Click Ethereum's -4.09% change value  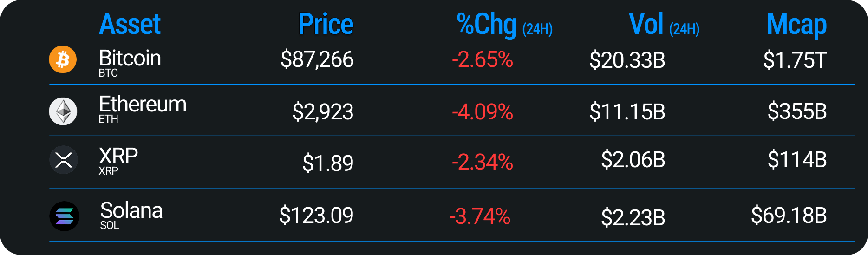tap(483, 112)
